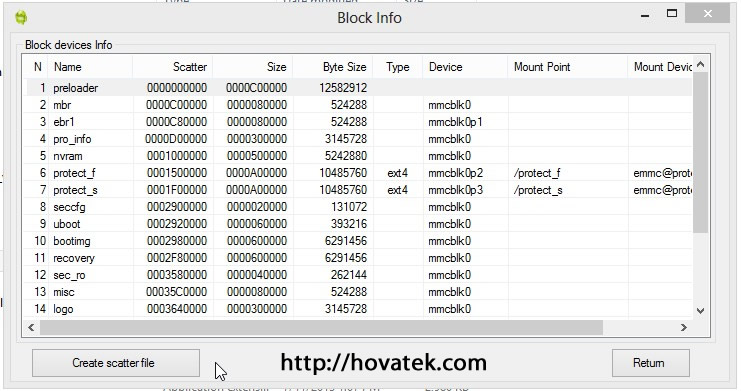Click device cell mmcblk0p1
Screen dimensions: 741x391
pyautogui.click(x=455, y=122)
